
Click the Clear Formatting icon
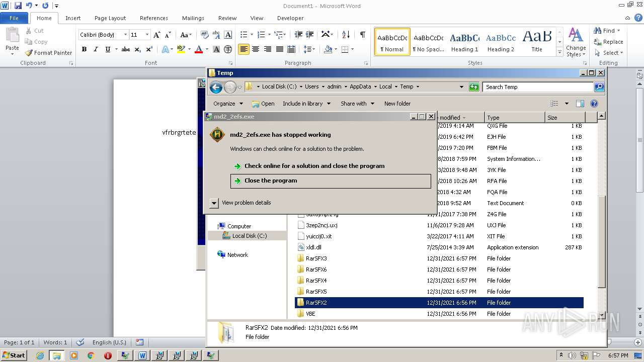pyautogui.click(x=205, y=35)
